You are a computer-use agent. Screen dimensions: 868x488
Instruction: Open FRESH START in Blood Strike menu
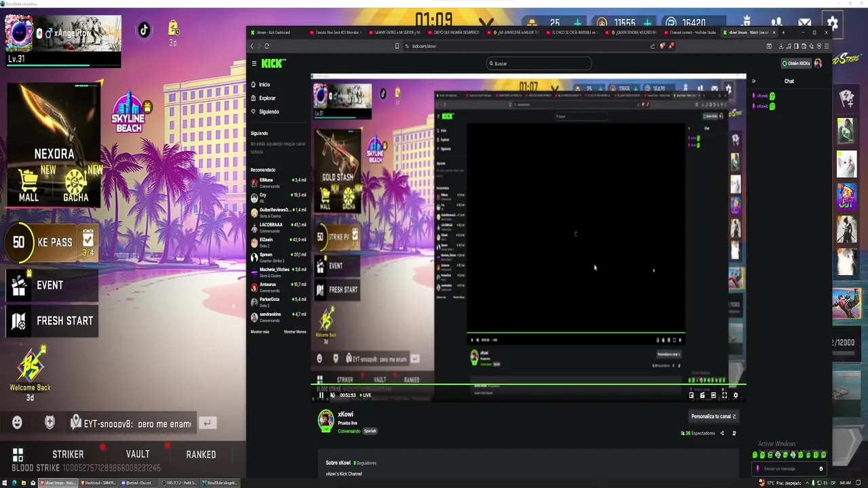point(52,321)
